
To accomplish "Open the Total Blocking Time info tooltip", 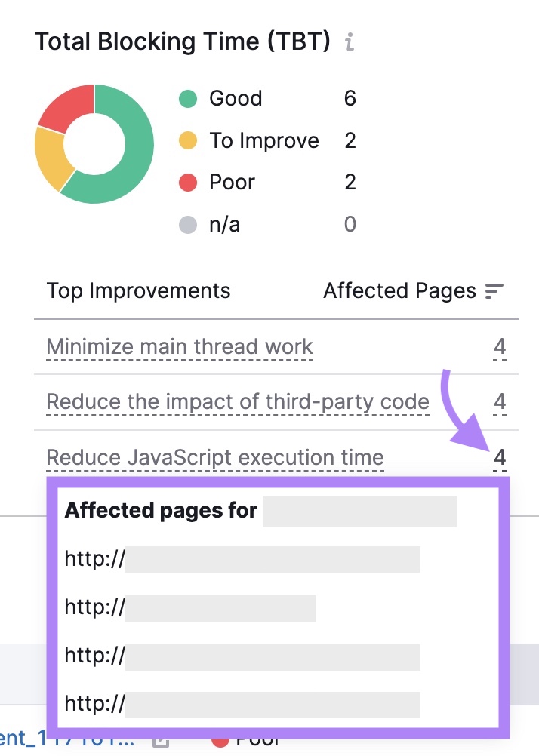I will (349, 43).
